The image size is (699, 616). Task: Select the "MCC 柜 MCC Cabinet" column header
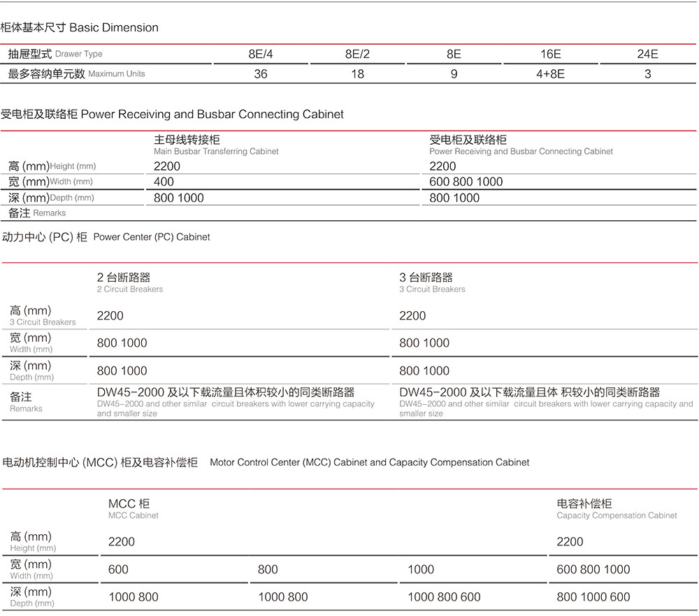click(x=134, y=508)
